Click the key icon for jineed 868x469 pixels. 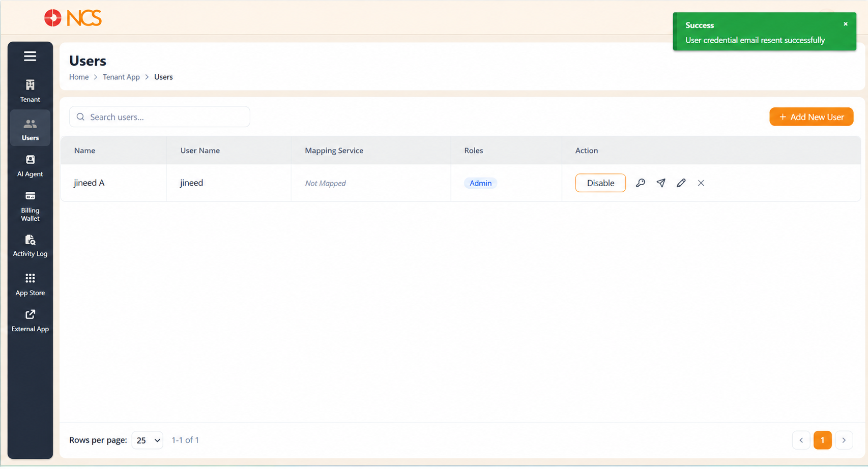641,183
